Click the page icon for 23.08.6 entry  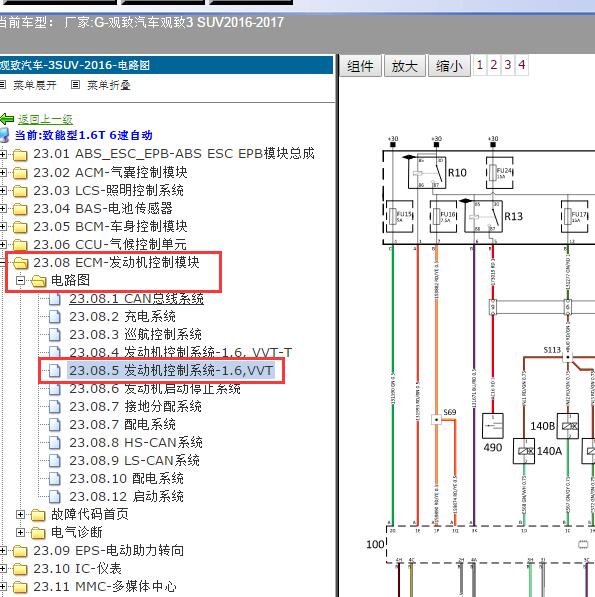coord(55,389)
